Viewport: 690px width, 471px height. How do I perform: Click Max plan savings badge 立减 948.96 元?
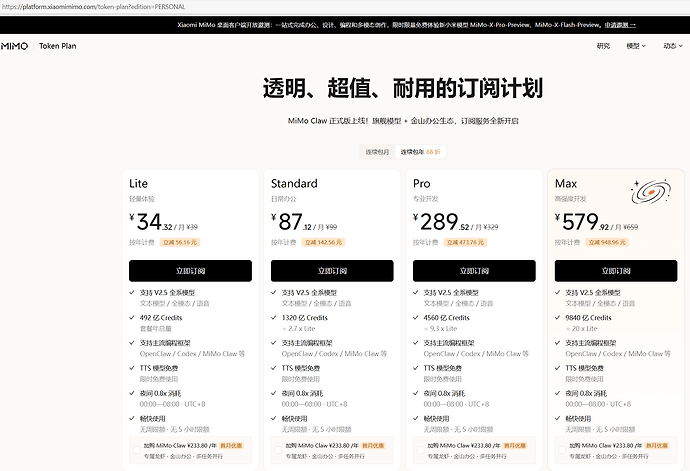click(607, 243)
